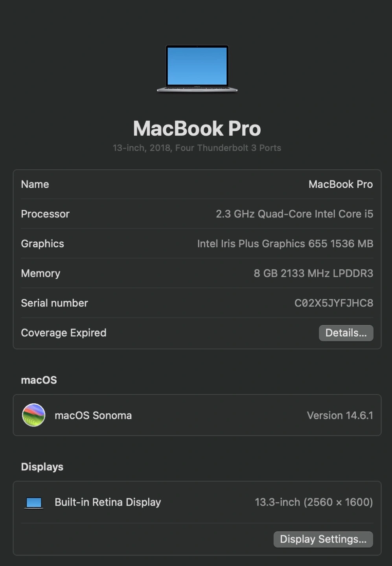Screen dimensions: 392x566
Task: Select the Built-in Retina Display label
Action: [108, 502]
